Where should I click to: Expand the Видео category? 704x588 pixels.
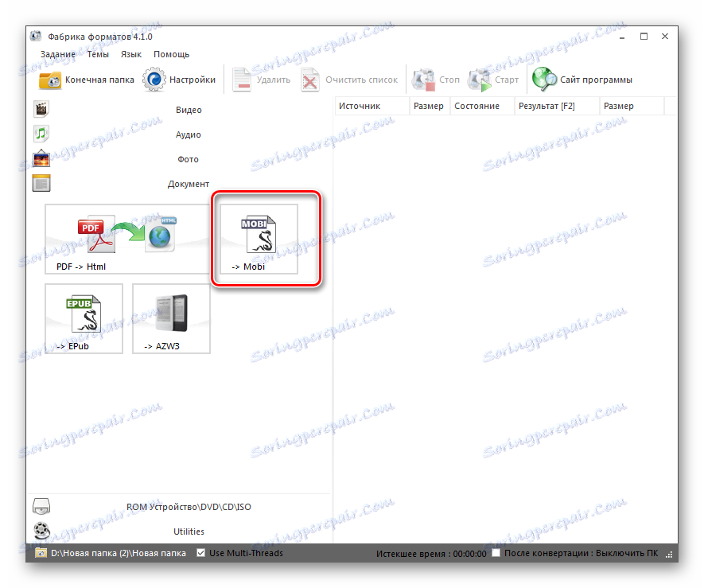(x=189, y=110)
